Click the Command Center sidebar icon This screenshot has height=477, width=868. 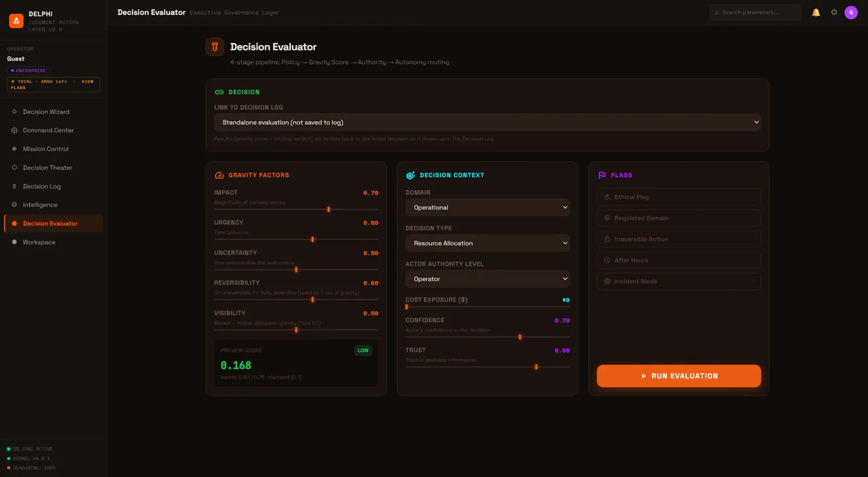14,130
